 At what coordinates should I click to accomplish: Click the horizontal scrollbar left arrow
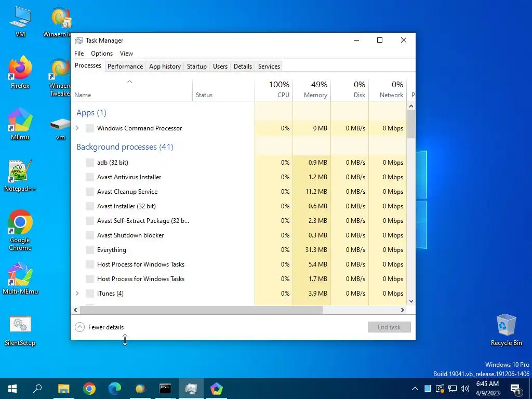(x=75, y=310)
